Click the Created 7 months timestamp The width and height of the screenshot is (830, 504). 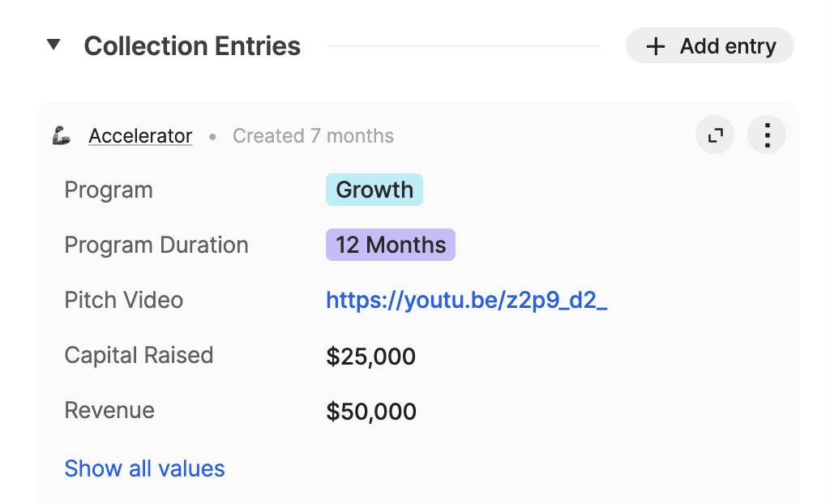pyautogui.click(x=313, y=136)
